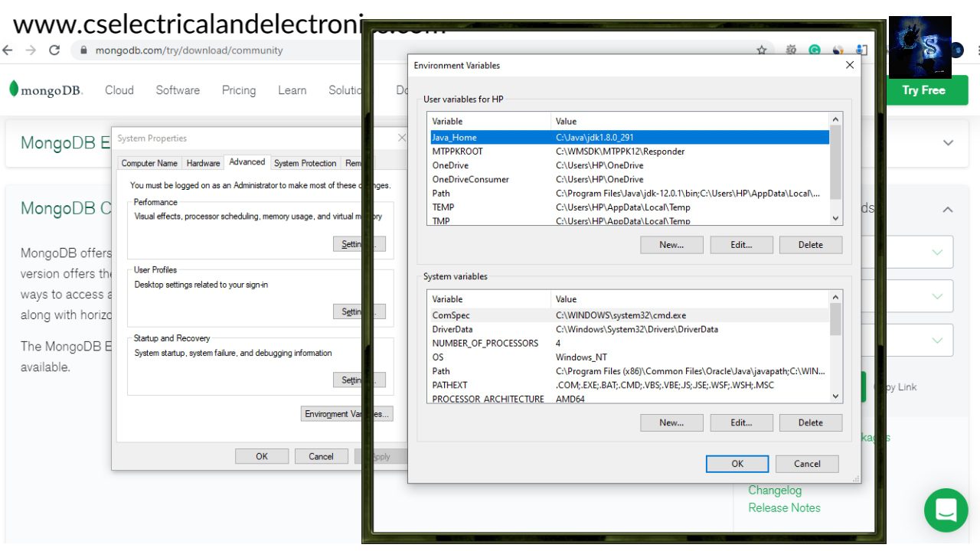This screenshot has height=551, width=980.
Task: Reload the mongodb.com page
Action: pyautogui.click(x=54, y=50)
